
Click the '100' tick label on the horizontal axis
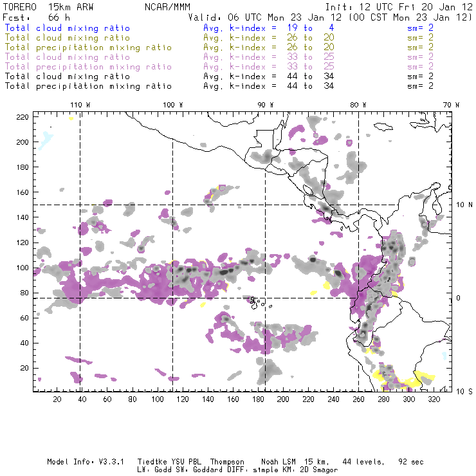[158, 399]
